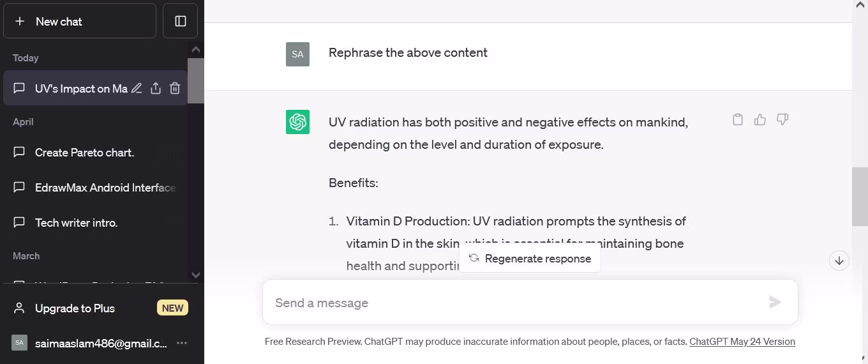
Task: Start a New chat
Action: click(x=80, y=21)
